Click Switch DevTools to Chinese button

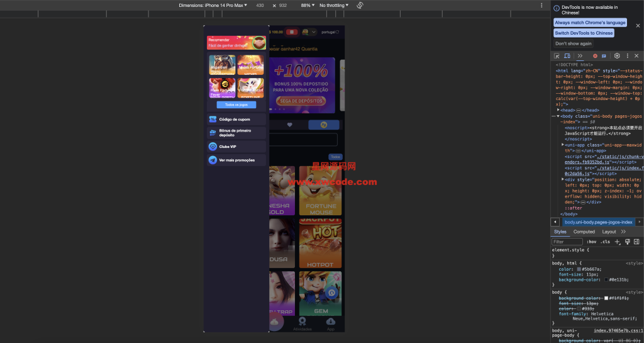coord(584,33)
